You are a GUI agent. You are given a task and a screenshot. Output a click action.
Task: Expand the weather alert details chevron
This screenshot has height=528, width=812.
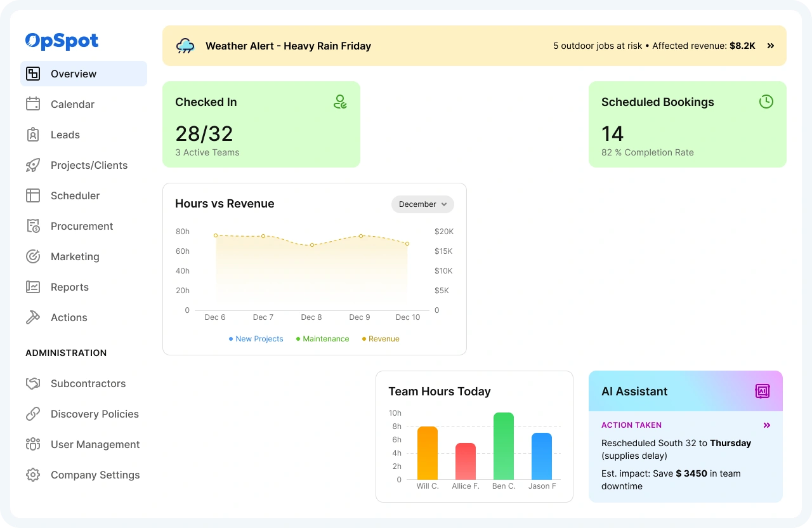coord(771,46)
